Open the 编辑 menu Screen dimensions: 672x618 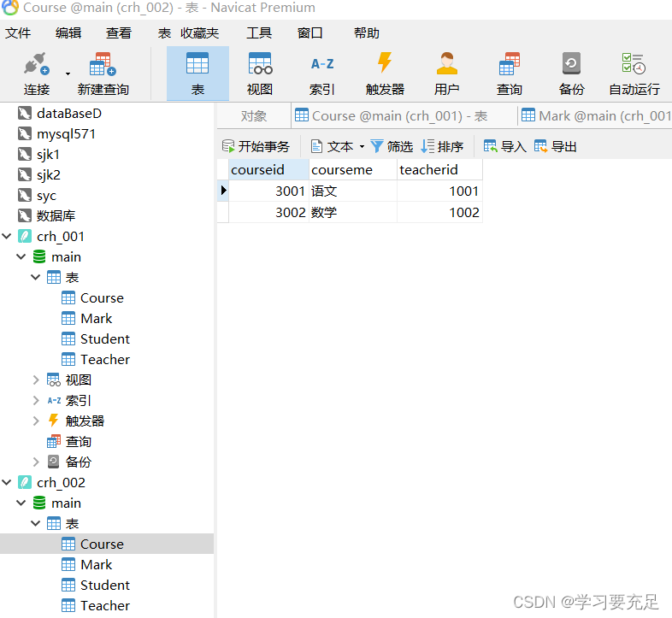click(x=68, y=33)
